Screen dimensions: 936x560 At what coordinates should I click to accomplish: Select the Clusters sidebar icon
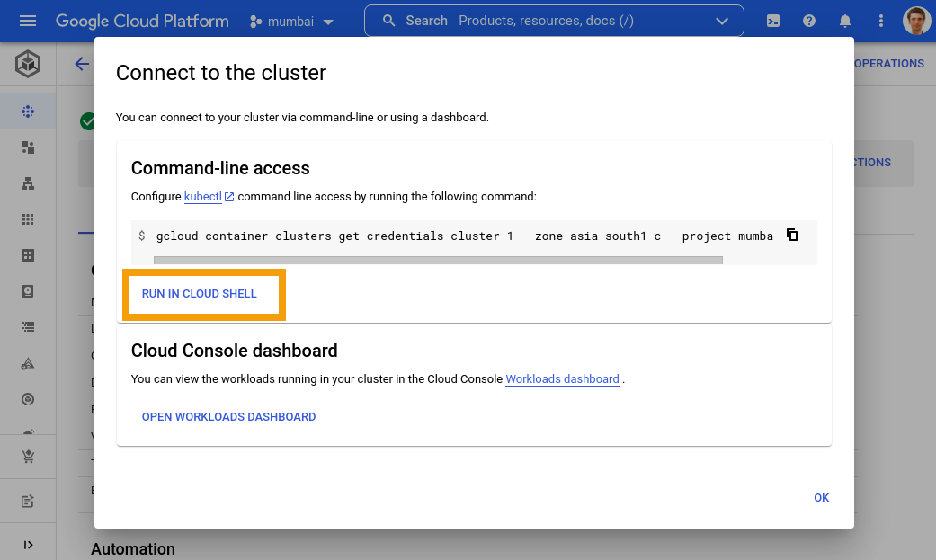pos(28,111)
